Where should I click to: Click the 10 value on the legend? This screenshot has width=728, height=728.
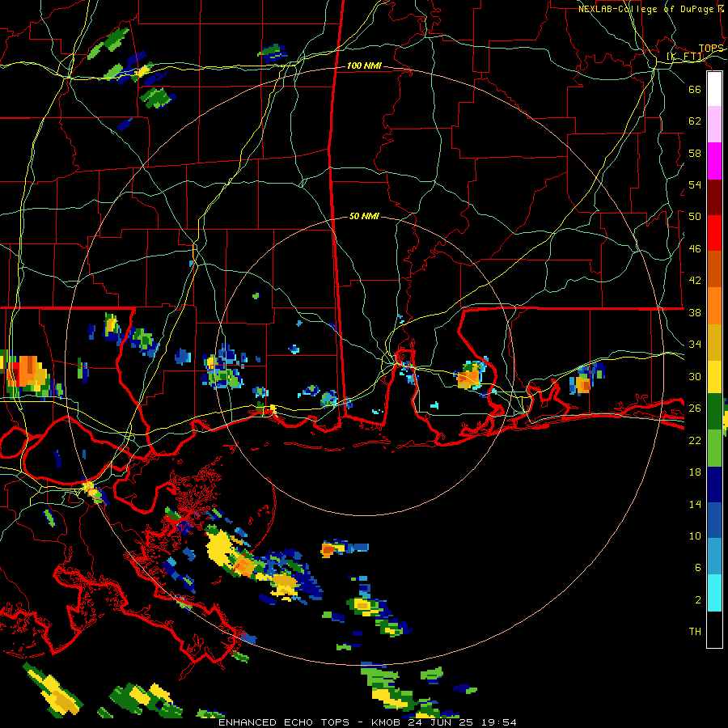click(x=695, y=536)
